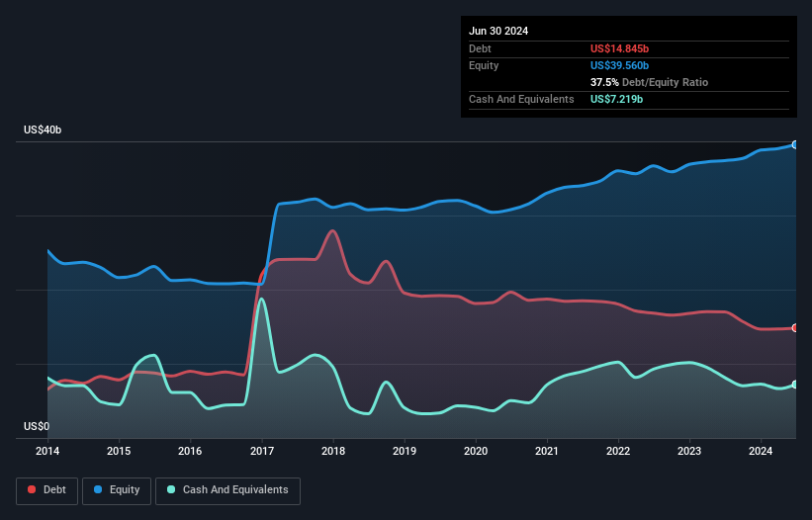
Task: Click Cash And Equivalents label in tooltip
Action: (521, 99)
